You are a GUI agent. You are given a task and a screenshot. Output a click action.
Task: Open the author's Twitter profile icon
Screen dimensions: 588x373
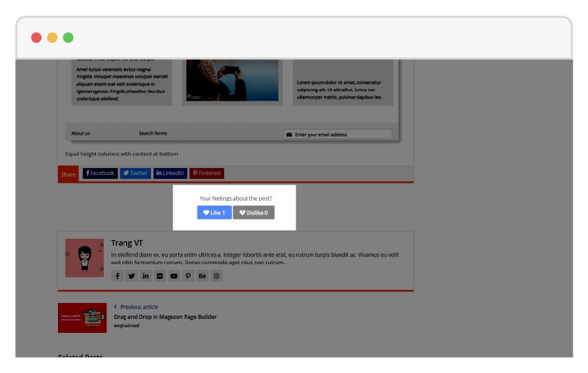pyautogui.click(x=131, y=276)
